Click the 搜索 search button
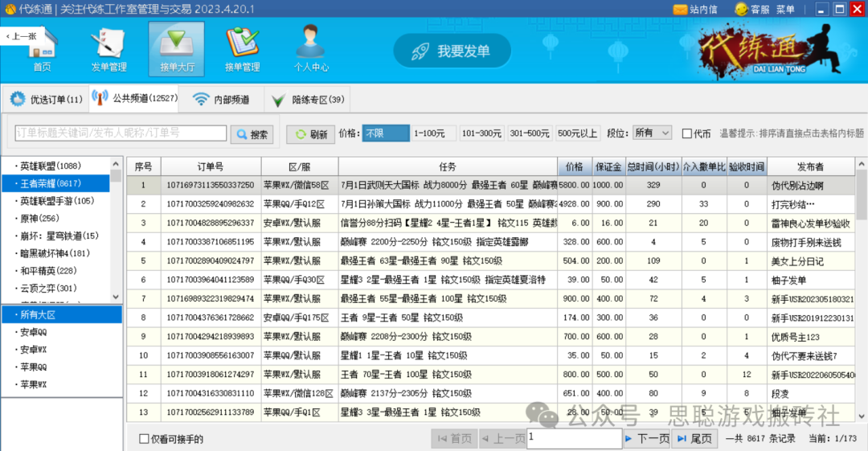Viewport: 868px width, 451px height. 252,134
